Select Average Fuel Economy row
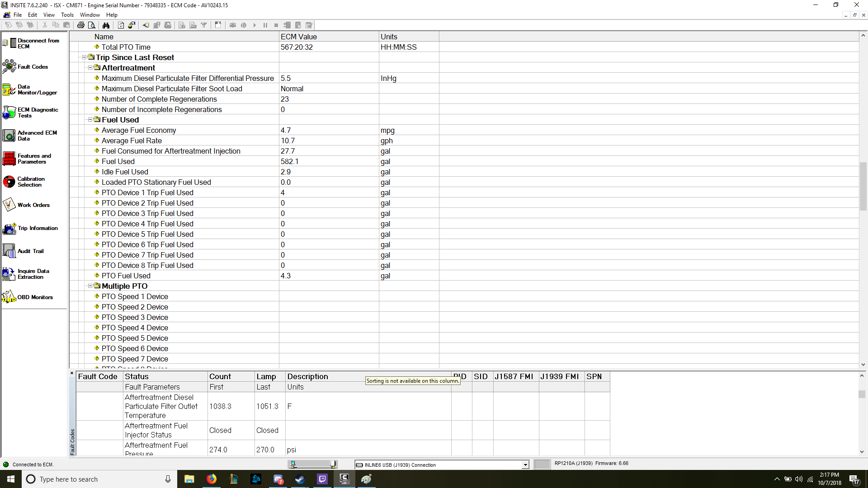Viewport: 868px width, 488px height. tap(464, 130)
